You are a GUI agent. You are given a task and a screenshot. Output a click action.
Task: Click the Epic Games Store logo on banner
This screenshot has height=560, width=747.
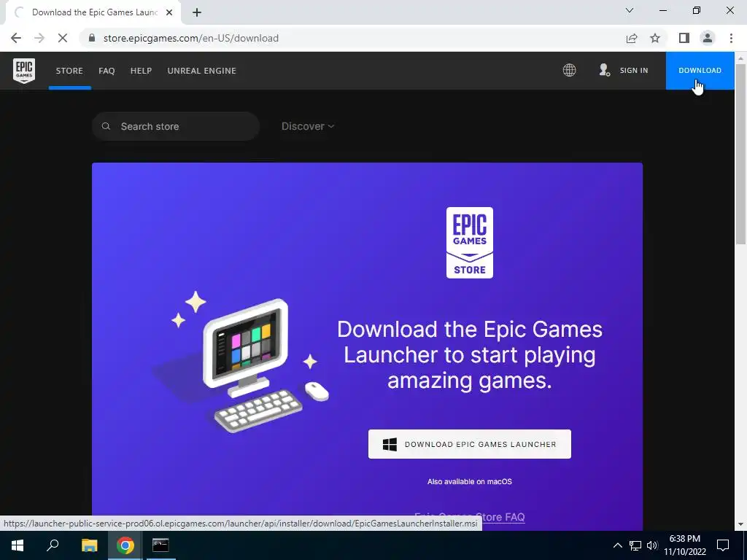470,242
